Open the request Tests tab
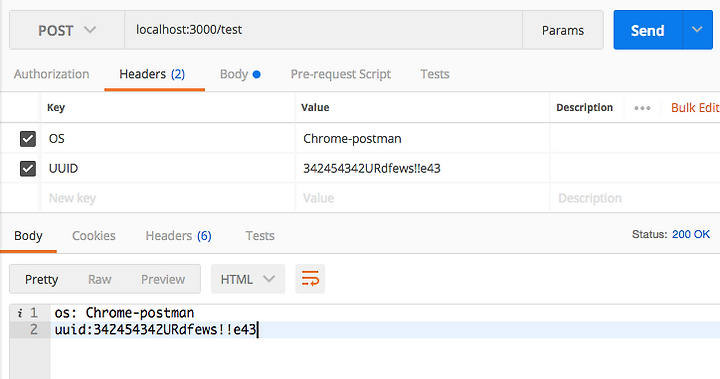 pos(435,74)
